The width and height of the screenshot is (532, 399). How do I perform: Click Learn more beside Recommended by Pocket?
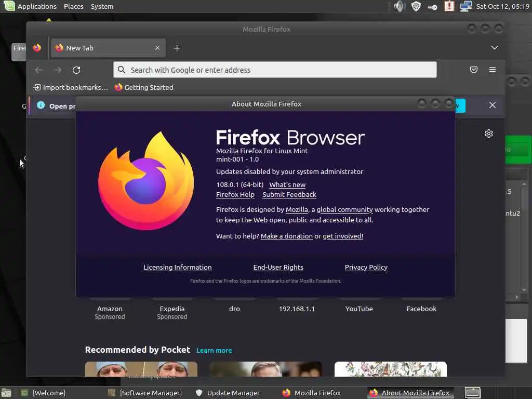[214, 351]
